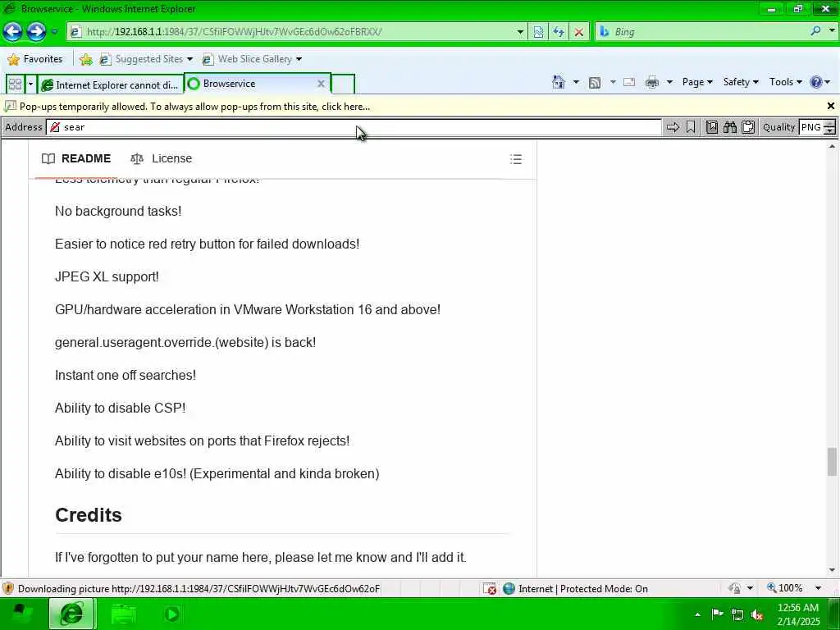Click the pop-up information bar message

[x=194, y=106]
